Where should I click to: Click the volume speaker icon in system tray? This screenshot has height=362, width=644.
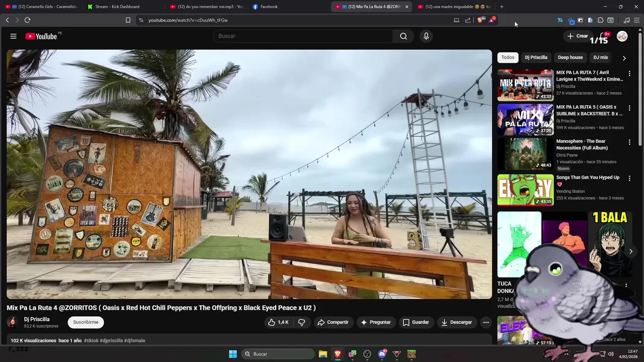pos(611,354)
